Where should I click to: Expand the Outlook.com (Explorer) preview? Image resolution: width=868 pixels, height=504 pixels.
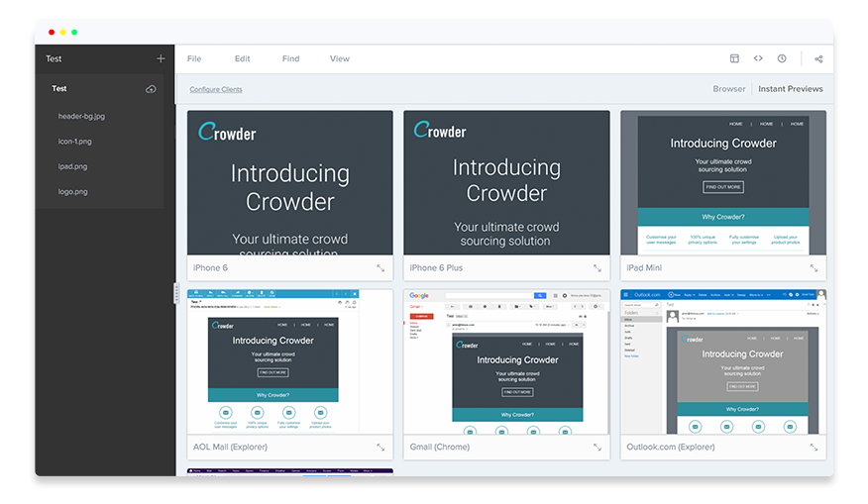coord(814,447)
